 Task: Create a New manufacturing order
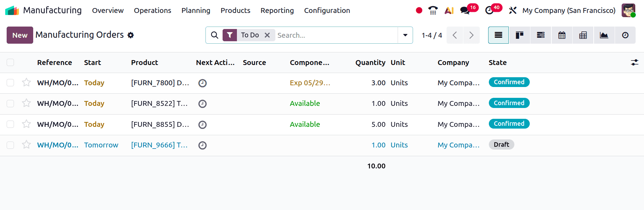coord(20,35)
